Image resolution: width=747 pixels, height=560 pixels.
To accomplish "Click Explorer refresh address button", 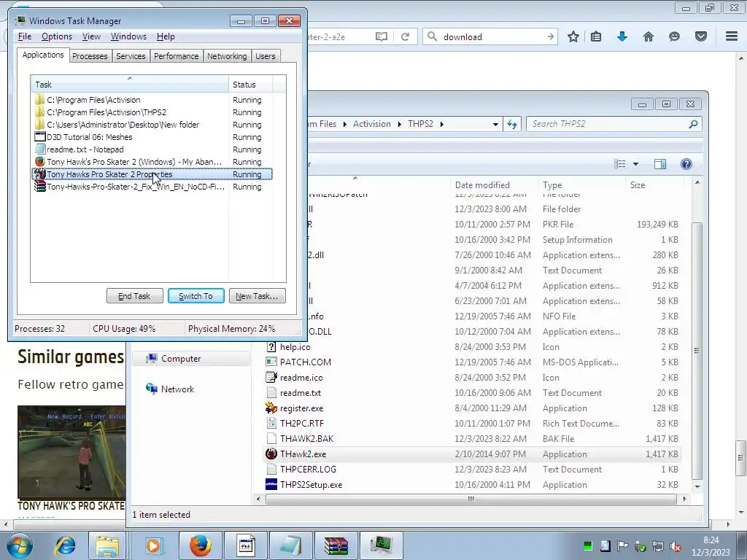I will coord(512,124).
